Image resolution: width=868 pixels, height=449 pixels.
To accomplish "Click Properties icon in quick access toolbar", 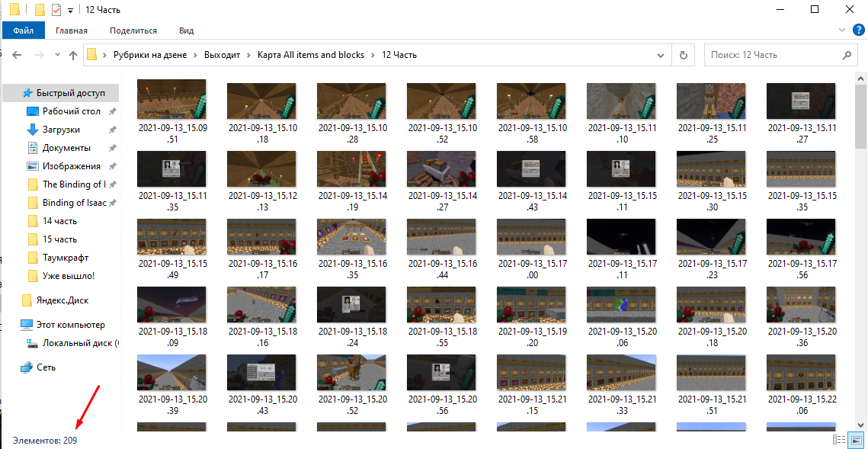I will click(56, 10).
